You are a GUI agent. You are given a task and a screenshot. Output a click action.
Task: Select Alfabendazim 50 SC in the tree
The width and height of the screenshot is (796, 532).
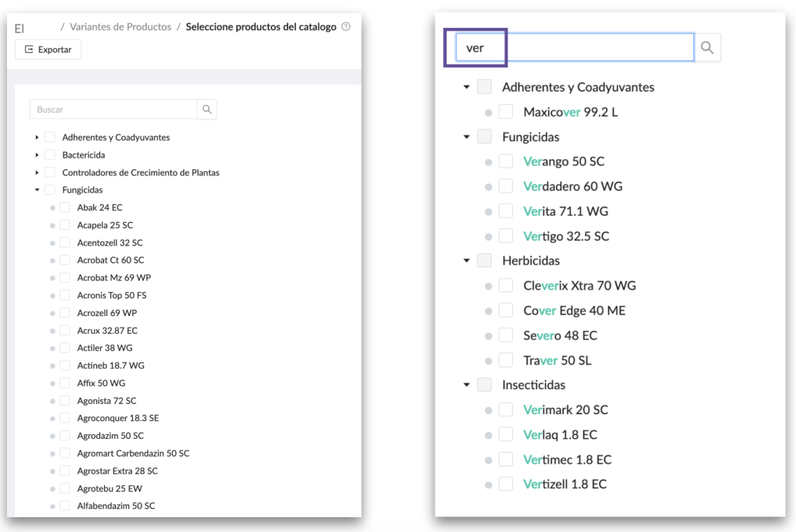click(x=117, y=506)
